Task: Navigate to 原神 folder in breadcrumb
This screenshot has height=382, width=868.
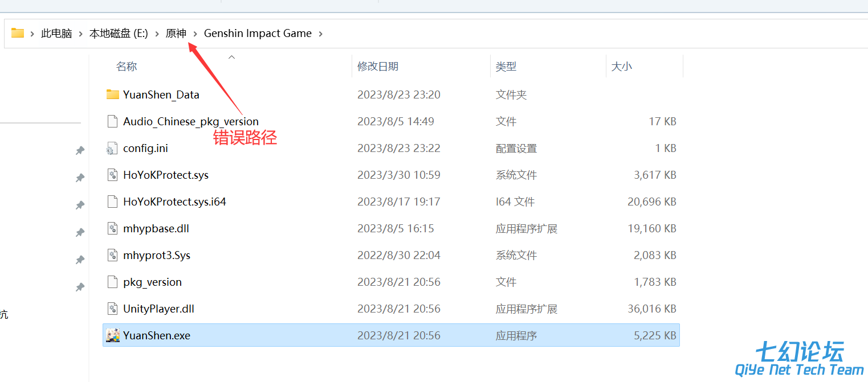Action: click(x=176, y=34)
